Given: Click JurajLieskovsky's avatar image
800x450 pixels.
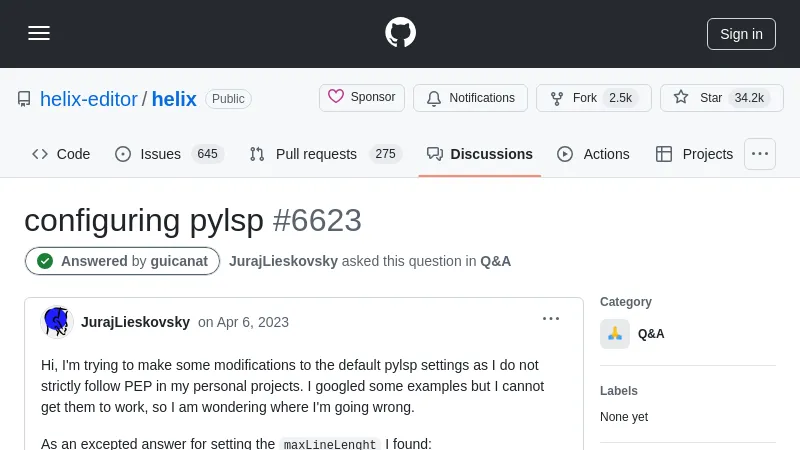Looking at the screenshot, I should [57, 322].
